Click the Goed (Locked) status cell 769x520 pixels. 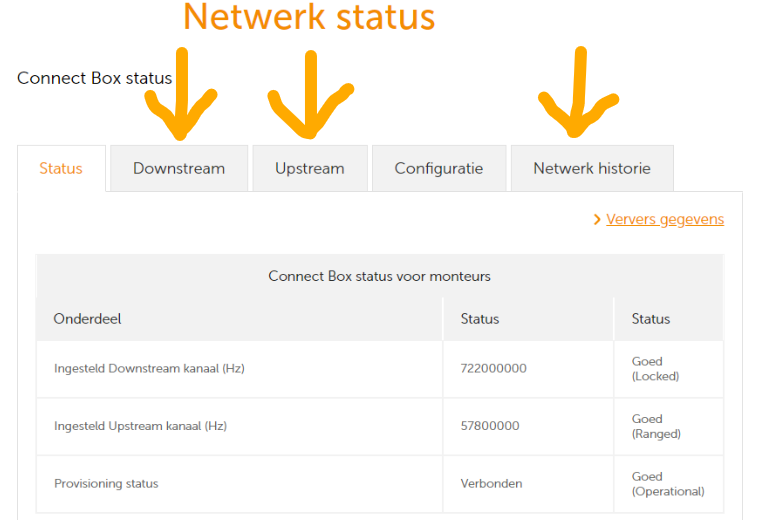[x=655, y=369]
